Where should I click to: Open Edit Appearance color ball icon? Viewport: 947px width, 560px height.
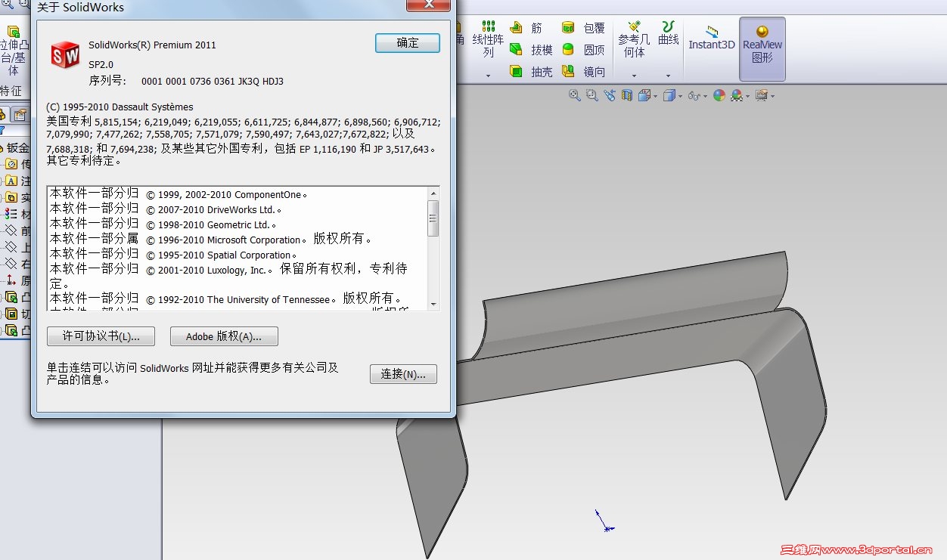click(719, 95)
